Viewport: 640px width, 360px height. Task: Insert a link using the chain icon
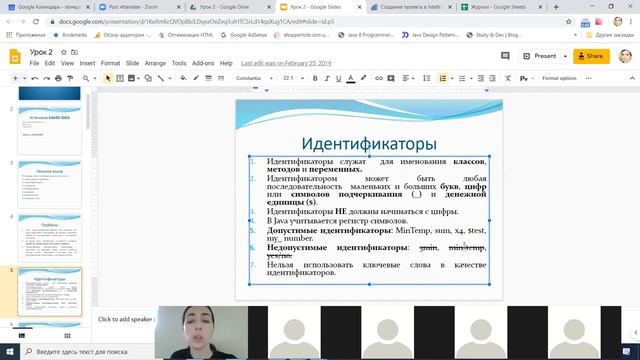pyautogui.click(x=379, y=78)
